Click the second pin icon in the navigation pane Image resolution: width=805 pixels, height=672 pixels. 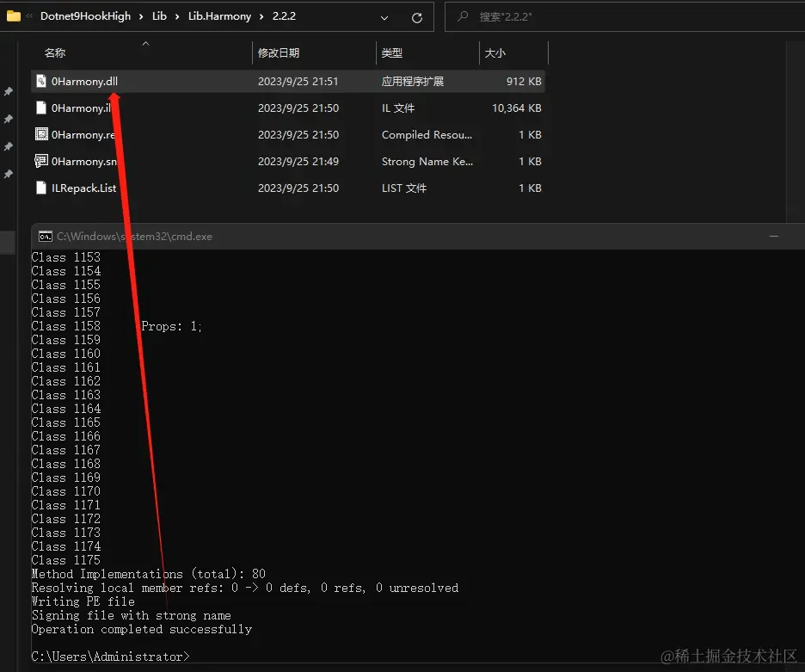(9, 119)
